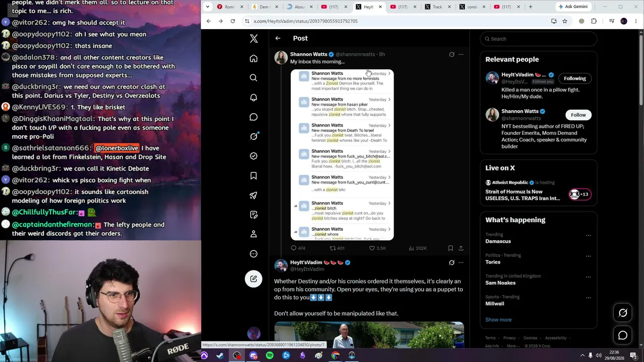Open Bookmarks in the X sidebar
This screenshot has width=644, height=362.
(x=254, y=175)
